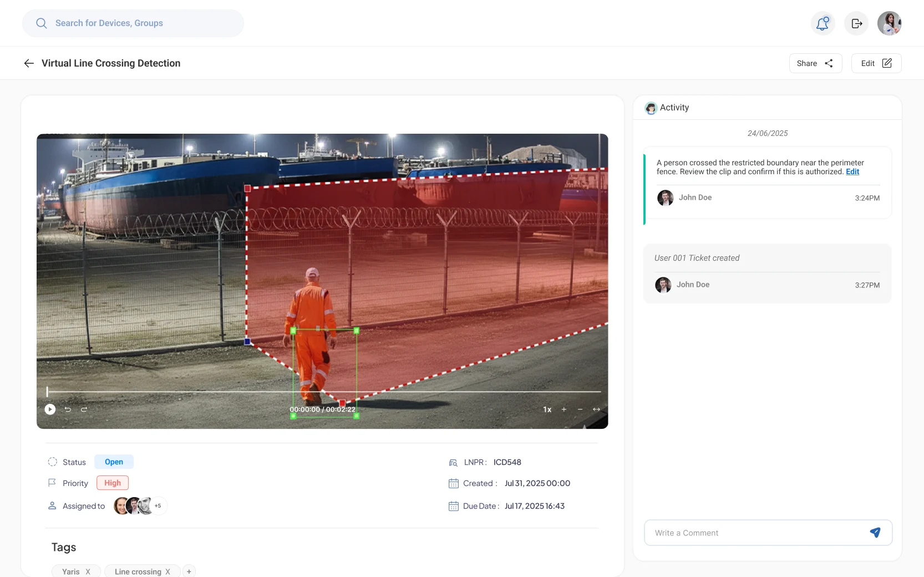Image resolution: width=924 pixels, height=577 pixels.
Task: Click the LNPR vehicle icon
Action: (453, 462)
